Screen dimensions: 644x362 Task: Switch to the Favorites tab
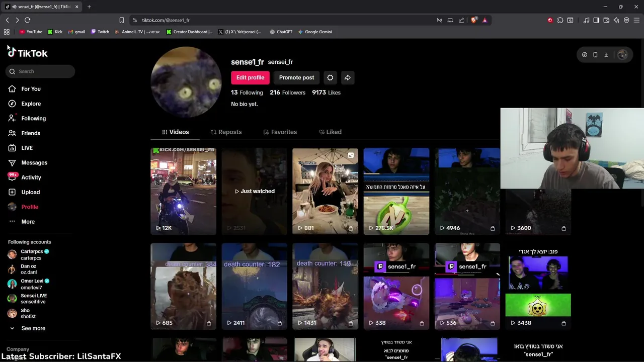[x=280, y=132]
